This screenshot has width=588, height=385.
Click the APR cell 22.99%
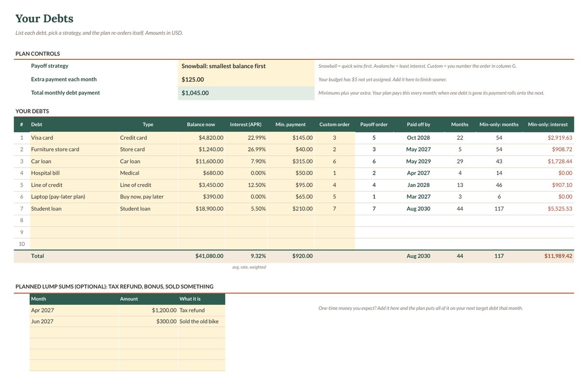click(x=246, y=138)
